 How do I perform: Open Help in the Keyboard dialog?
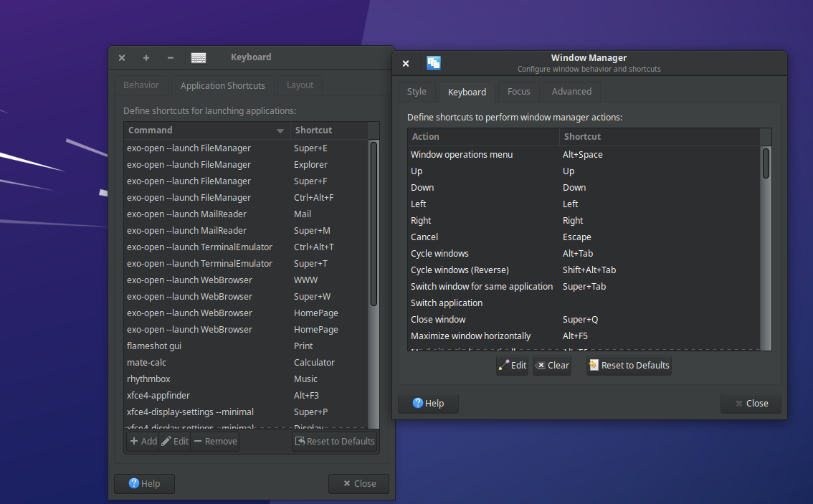144,484
